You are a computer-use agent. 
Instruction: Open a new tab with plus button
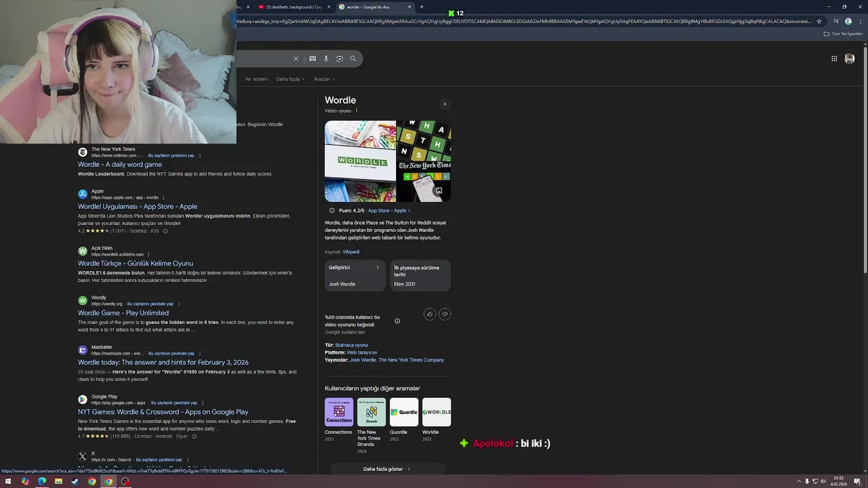[422, 7]
